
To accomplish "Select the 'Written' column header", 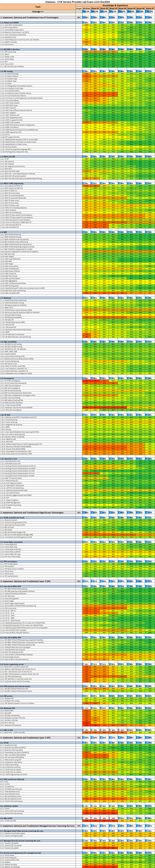I will (87, 8).
